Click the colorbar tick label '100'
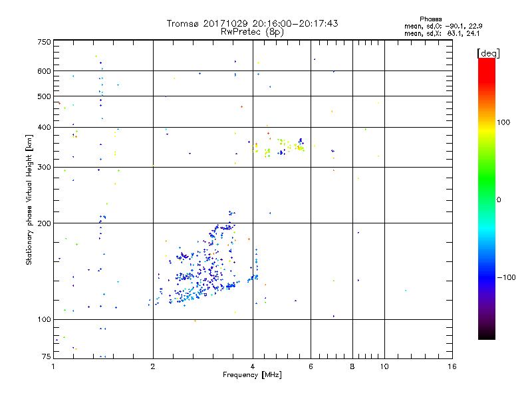 (503, 122)
